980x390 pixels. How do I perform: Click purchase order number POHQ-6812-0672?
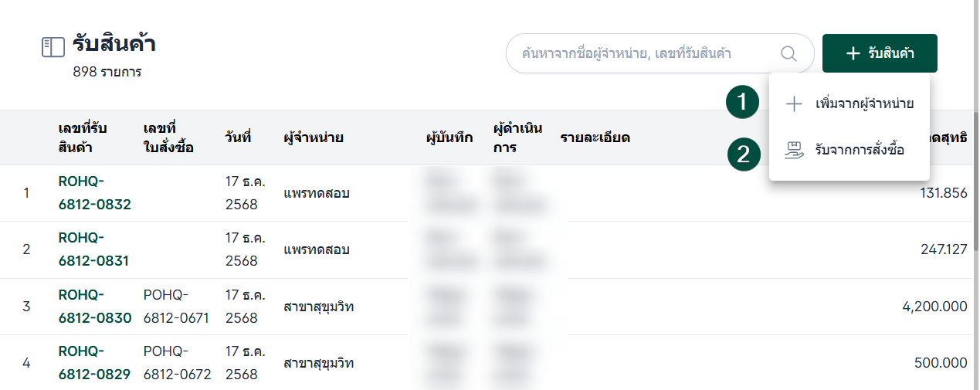pyautogui.click(x=177, y=362)
